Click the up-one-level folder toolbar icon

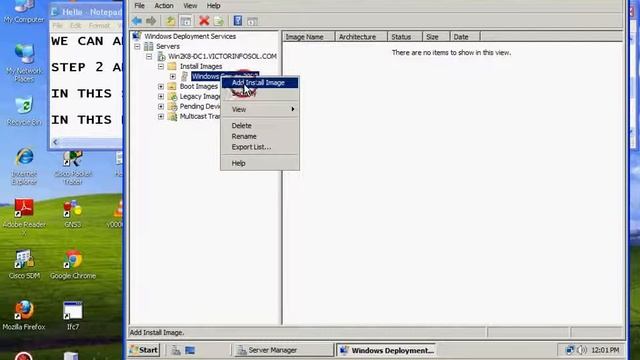171,21
